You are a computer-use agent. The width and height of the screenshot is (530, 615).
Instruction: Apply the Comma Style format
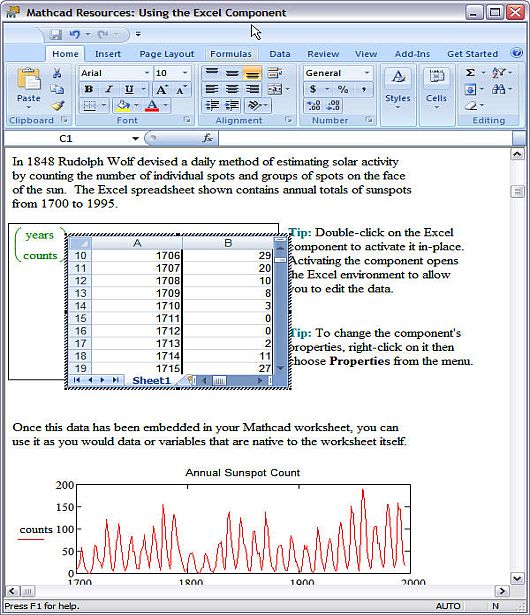pyautogui.click(x=364, y=89)
